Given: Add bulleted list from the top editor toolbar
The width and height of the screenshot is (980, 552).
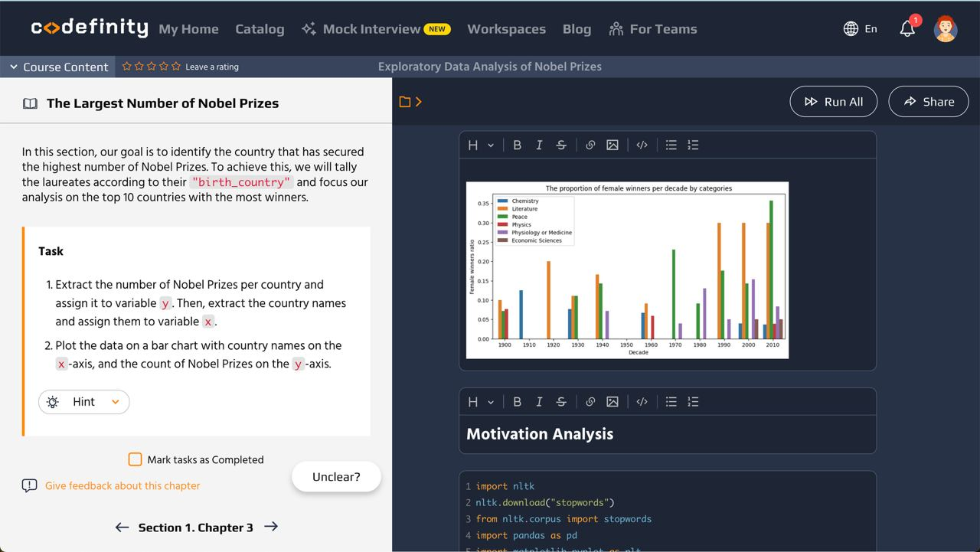Looking at the screenshot, I should click(671, 145).
